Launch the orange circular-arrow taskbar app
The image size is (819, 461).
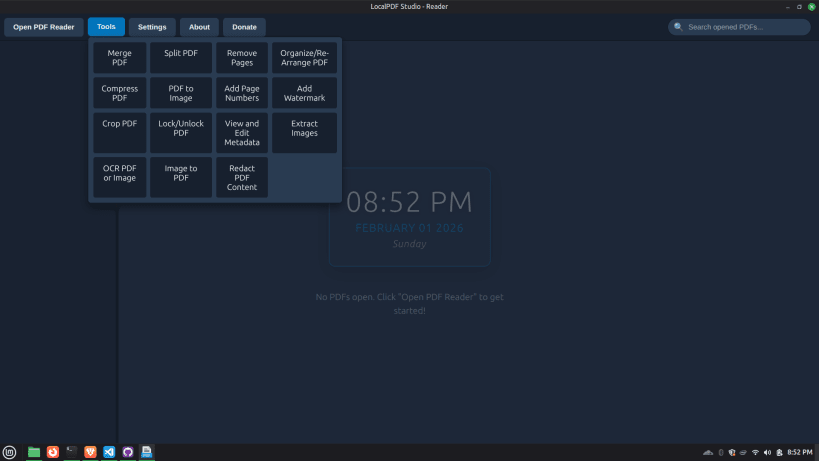(x=53, y=452)
